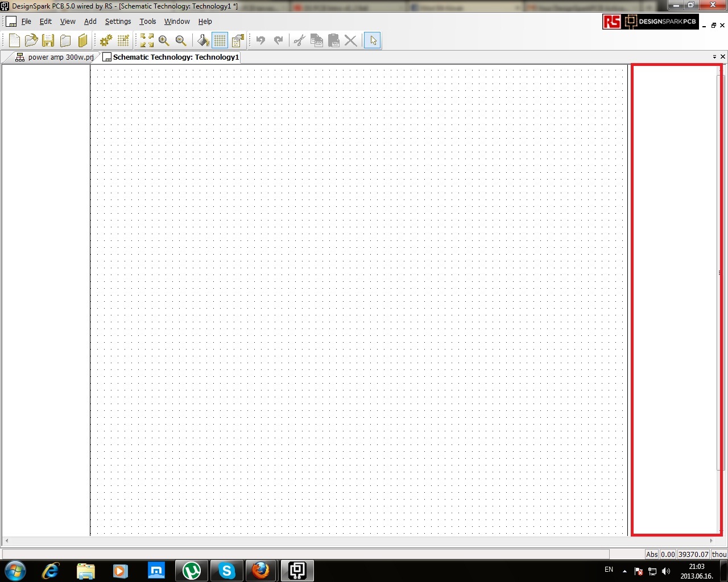
Task: Activate the Select mode arrow tool
Action: point(373,40)
